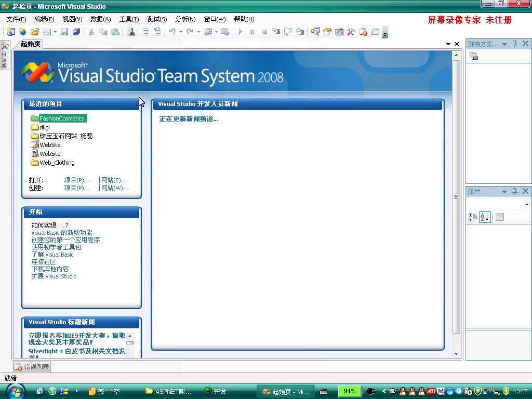
Task: Open the 开发 taskbar button
Action: click(x=216, y=392)
